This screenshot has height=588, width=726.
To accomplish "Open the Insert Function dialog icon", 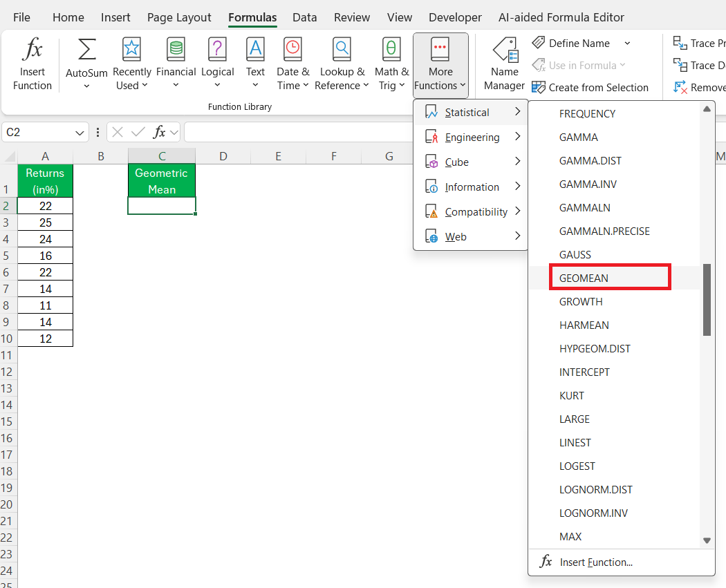I will click(32, 49).
